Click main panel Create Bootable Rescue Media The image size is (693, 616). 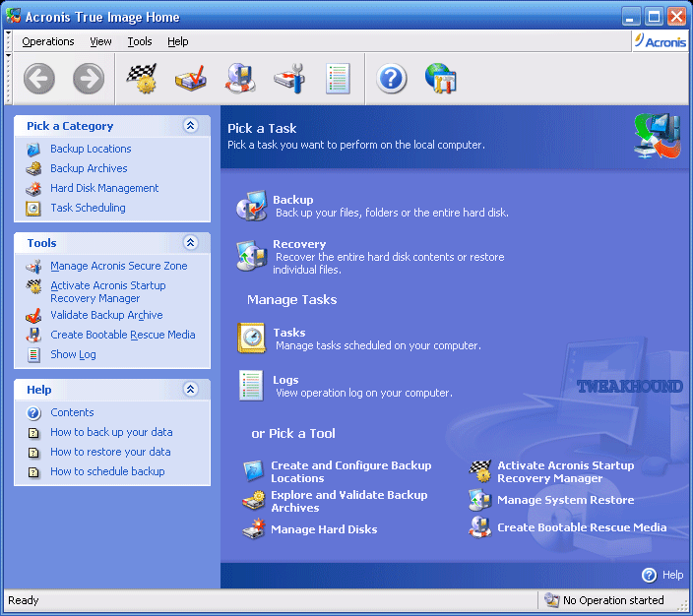[582, 527]
